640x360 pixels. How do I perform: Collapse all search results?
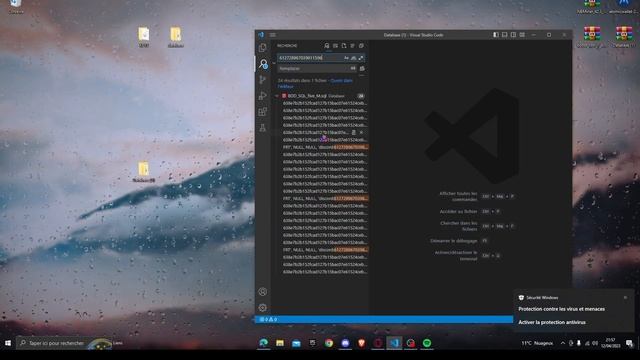(x=361, y=46)
